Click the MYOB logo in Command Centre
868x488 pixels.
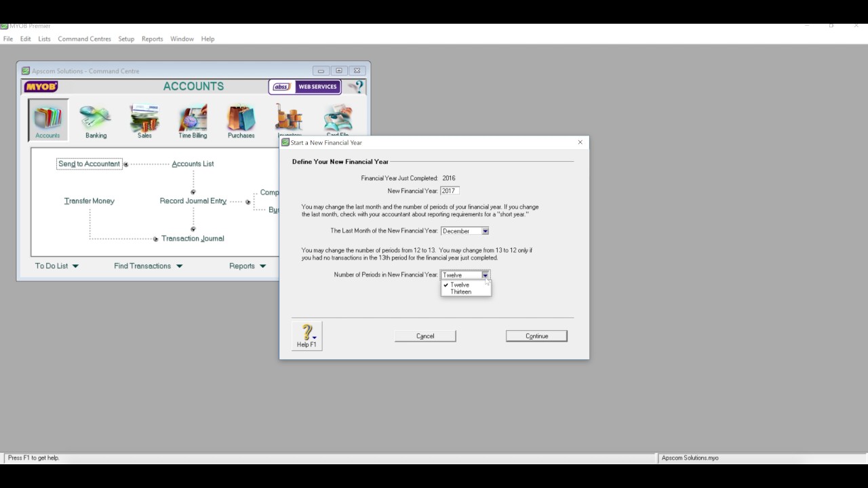tap(41, 87)
